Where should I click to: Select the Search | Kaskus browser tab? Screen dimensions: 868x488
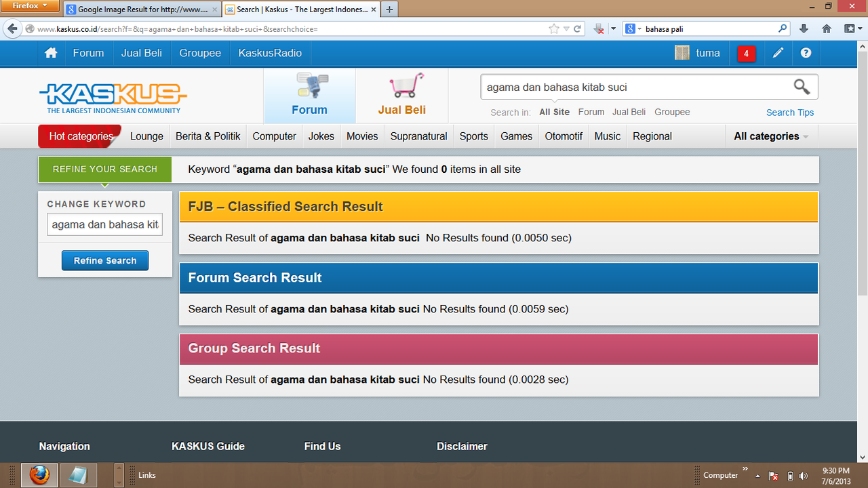point(300,9)
